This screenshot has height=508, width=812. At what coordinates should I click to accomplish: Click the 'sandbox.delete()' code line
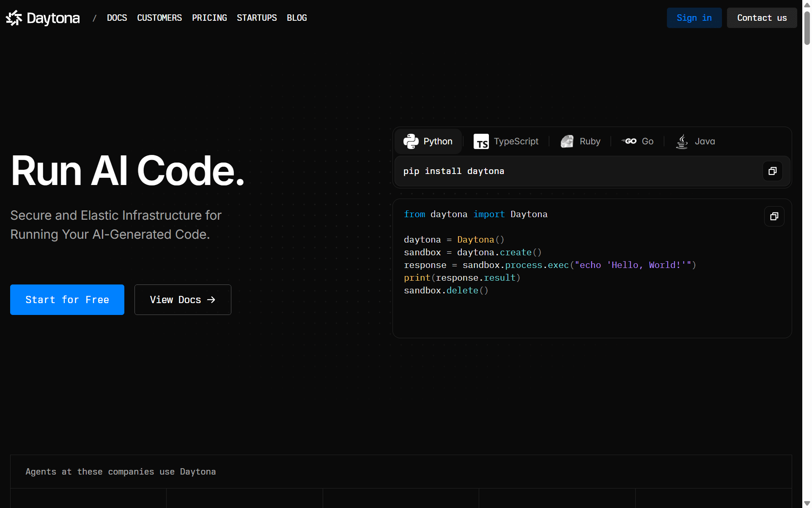446,290
